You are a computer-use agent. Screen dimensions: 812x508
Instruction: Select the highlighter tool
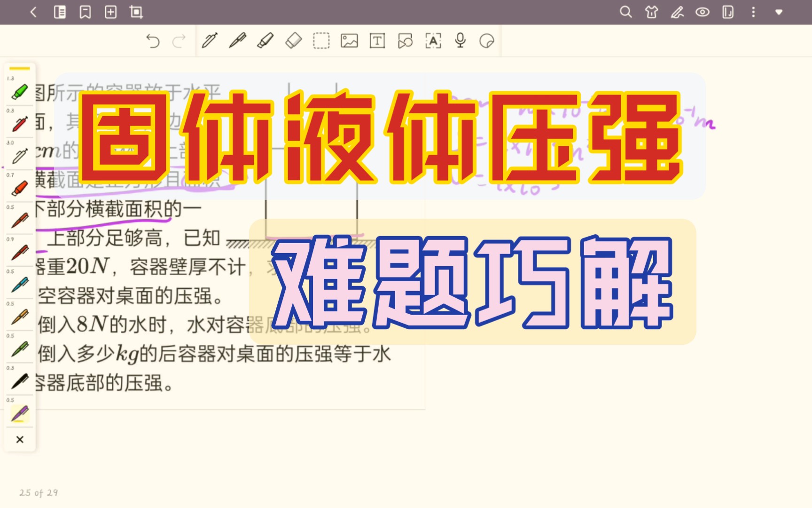[x=265, y=41]
